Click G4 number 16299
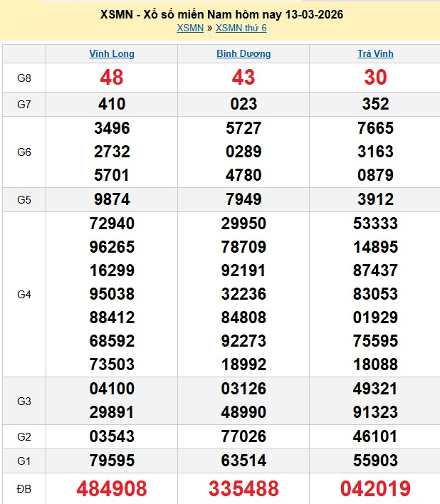Viewport: 440px width, 504px height. point(112,271)
